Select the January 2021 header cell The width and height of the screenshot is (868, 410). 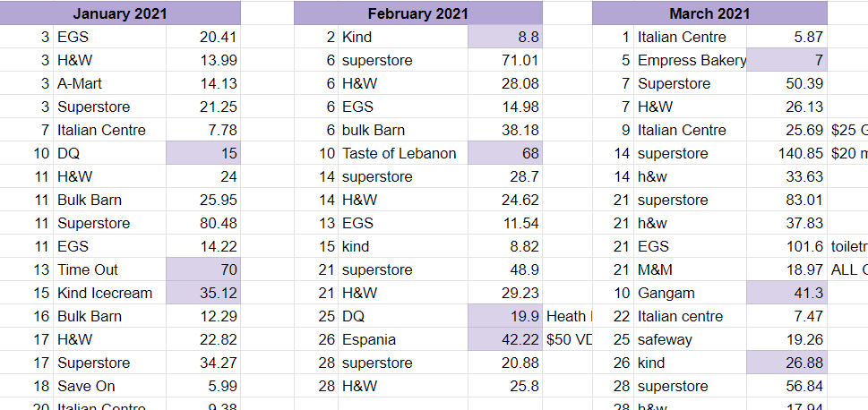119,13
